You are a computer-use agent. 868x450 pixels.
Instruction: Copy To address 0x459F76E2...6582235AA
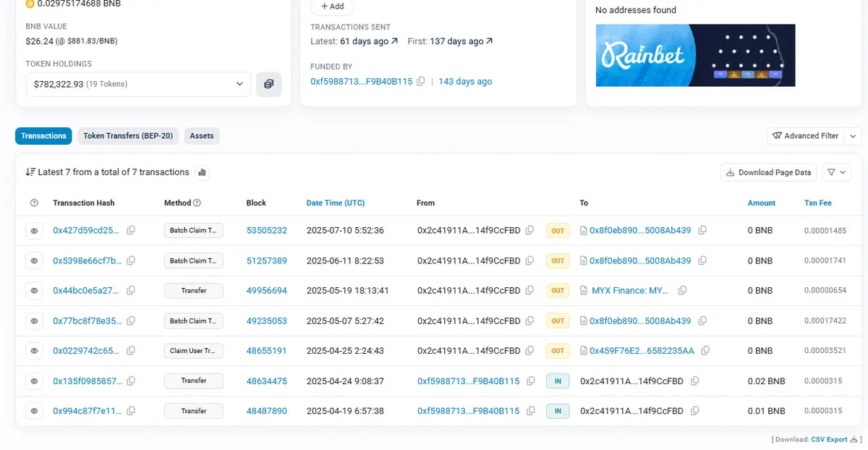705,351
